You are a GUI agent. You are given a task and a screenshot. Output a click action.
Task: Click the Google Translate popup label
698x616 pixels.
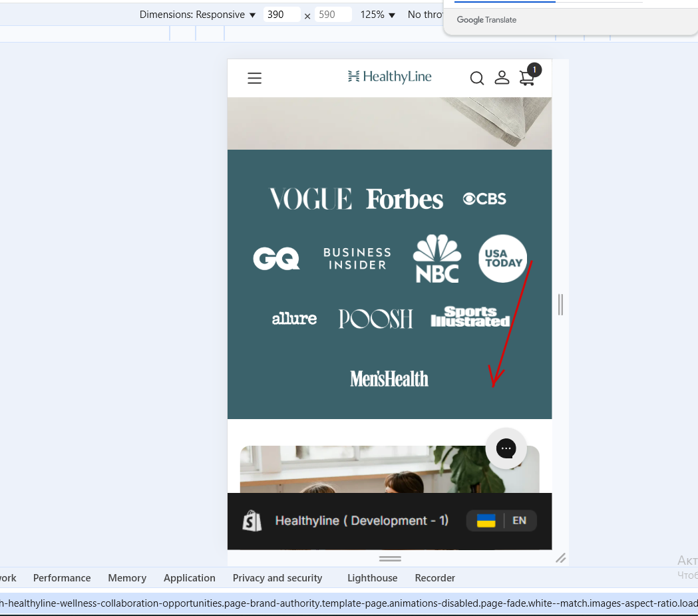(486, 20)
